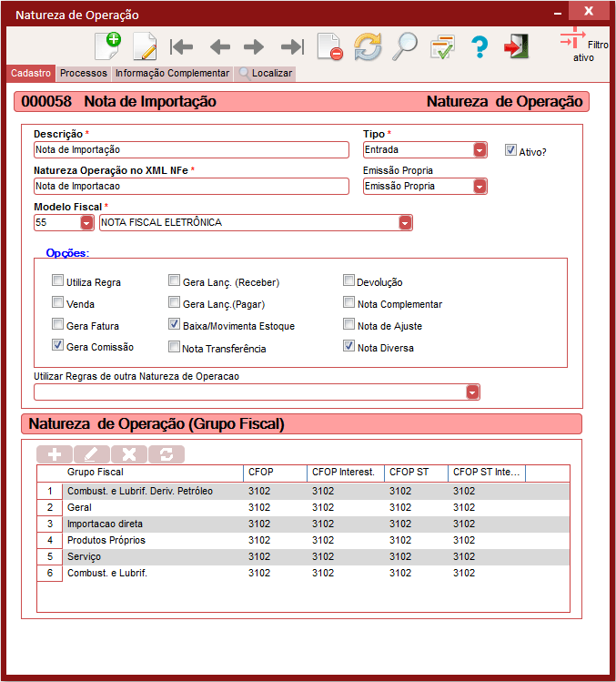Select the Produtos Próprios row
The width and height of the screenshot is (616, 682).
(303, 541)
